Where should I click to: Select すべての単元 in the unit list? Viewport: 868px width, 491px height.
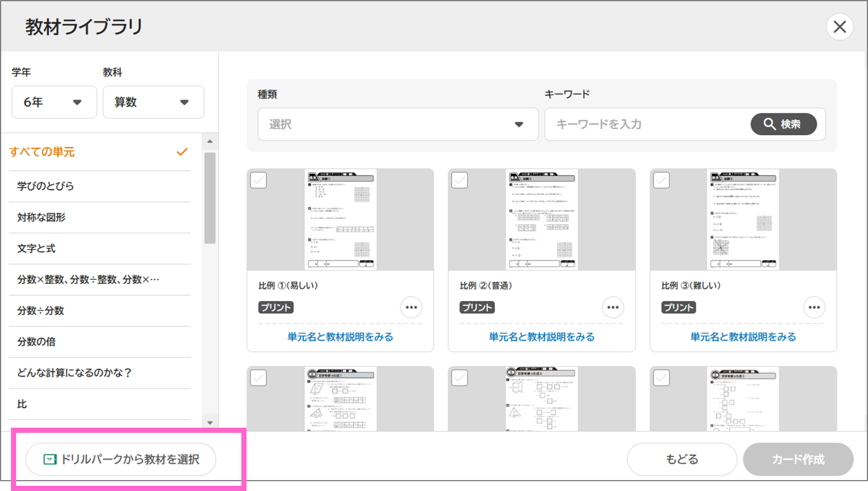pos(100,152)
